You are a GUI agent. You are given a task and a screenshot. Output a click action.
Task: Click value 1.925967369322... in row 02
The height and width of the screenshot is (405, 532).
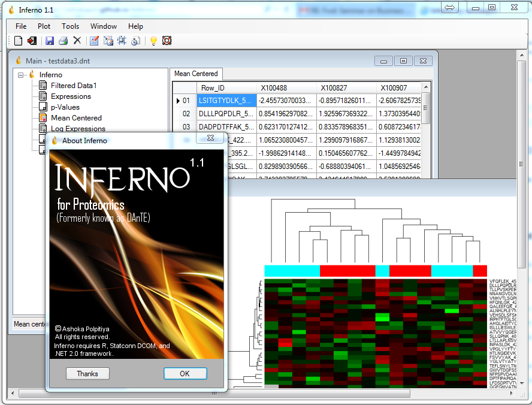point(346,114)
